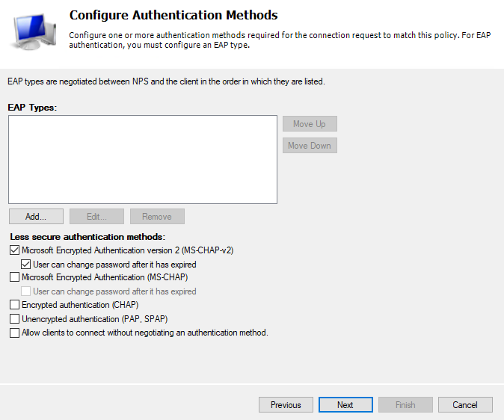
Task: Disable the MS-CHAP-v2 authentication checkbox
Action: pos(15,251)
